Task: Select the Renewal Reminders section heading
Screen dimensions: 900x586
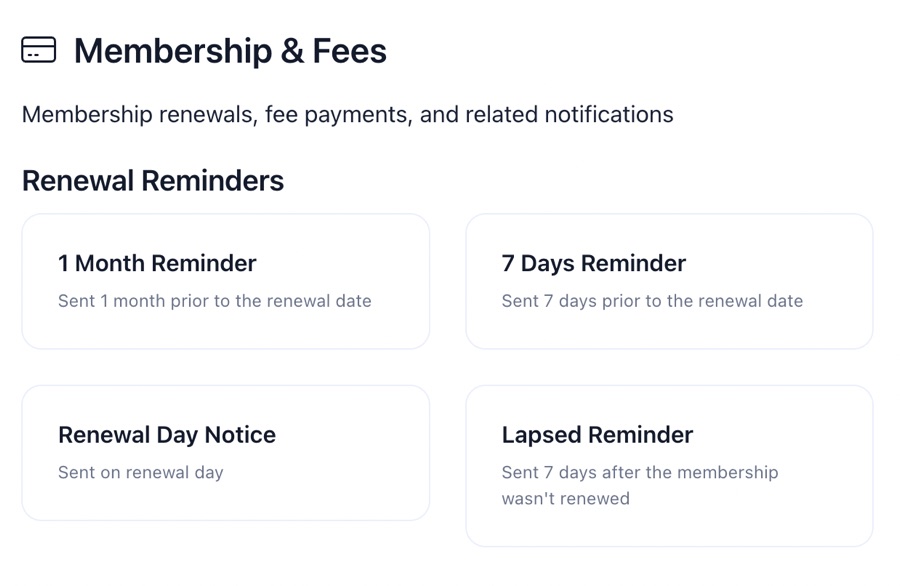Action: coord(153,181)
